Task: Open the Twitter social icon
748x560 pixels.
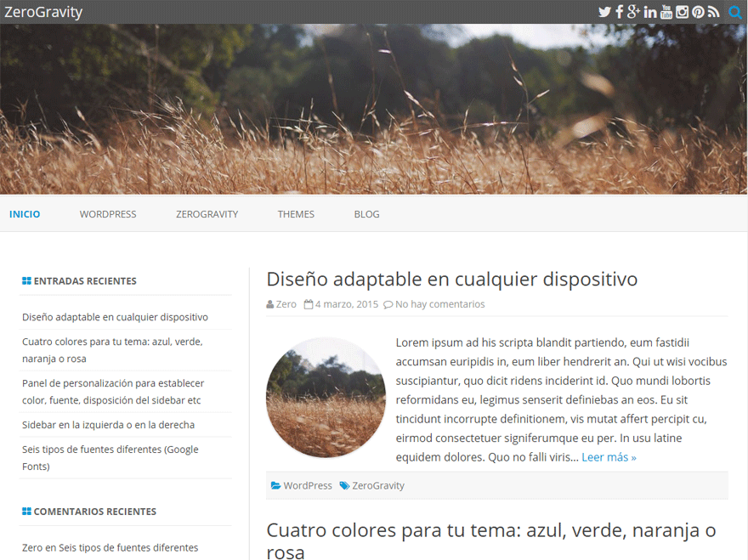Action: [x=604, y=12]
